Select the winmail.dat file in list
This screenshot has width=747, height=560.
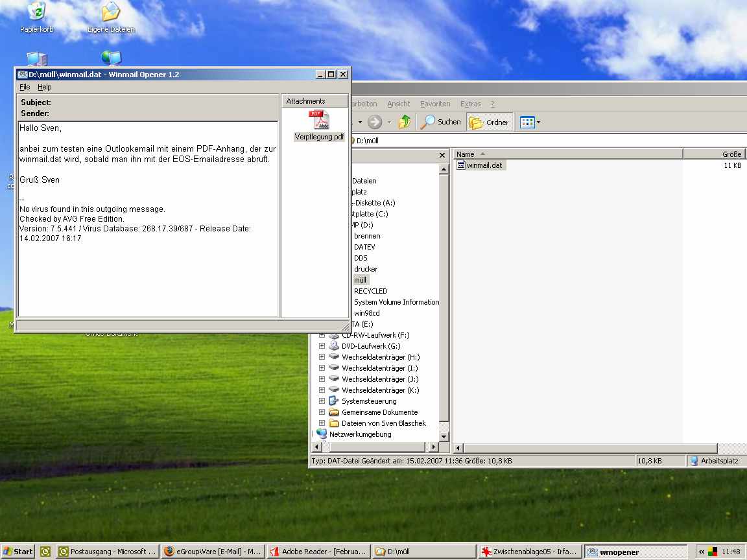[x=484, y=165]
